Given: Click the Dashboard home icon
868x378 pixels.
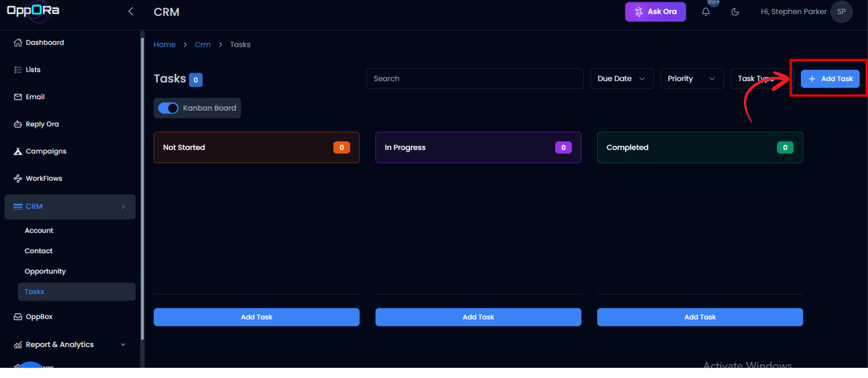Looking at the screenshot, I should [x=18, y=42].
